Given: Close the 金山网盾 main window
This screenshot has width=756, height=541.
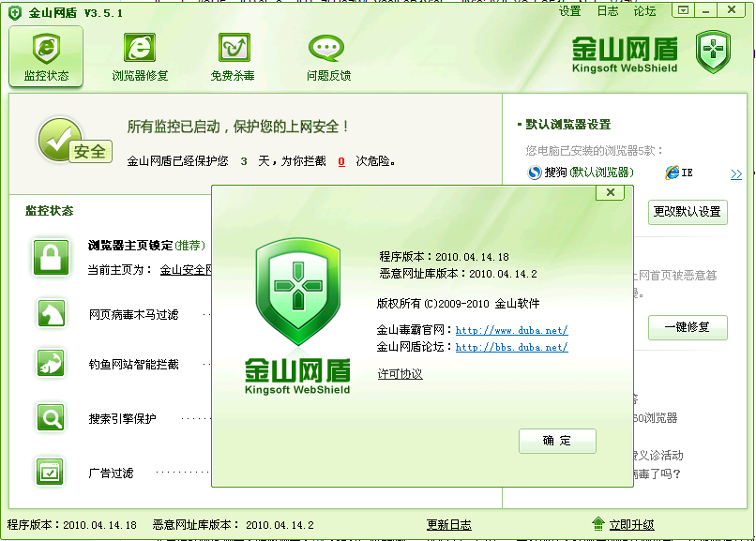Looking at the screenshot, I should 732,10.
